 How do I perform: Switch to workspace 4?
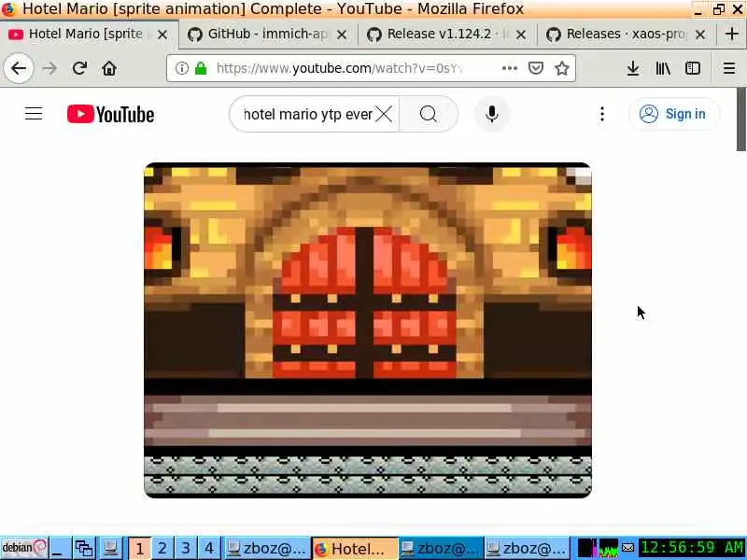(x=209, y=548)
